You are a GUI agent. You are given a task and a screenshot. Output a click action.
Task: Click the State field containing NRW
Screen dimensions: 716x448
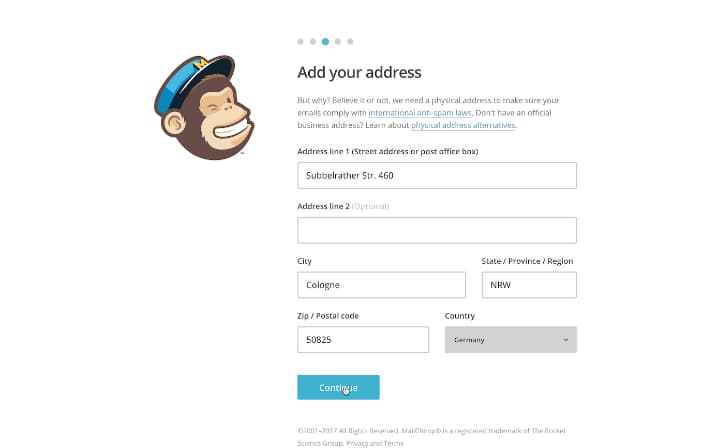point(529,285)
